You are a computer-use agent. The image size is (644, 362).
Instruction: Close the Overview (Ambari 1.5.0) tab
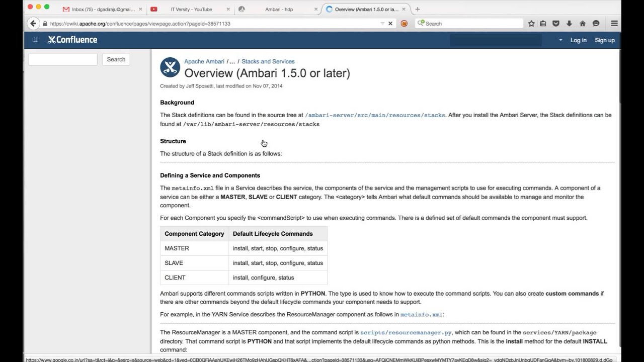405,9
